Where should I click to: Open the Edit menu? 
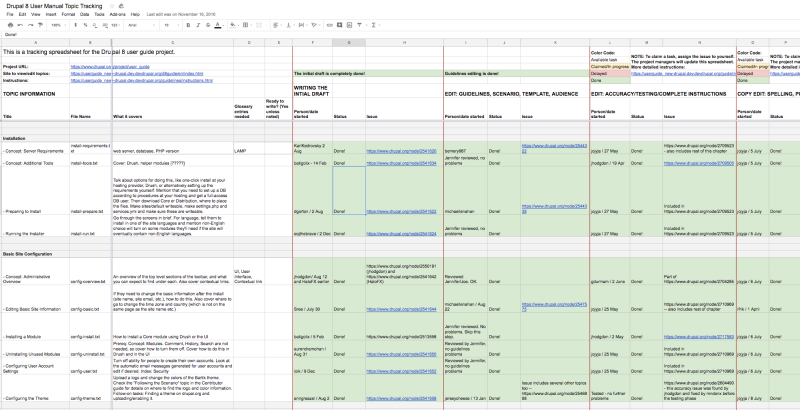[x=22, y=14]
